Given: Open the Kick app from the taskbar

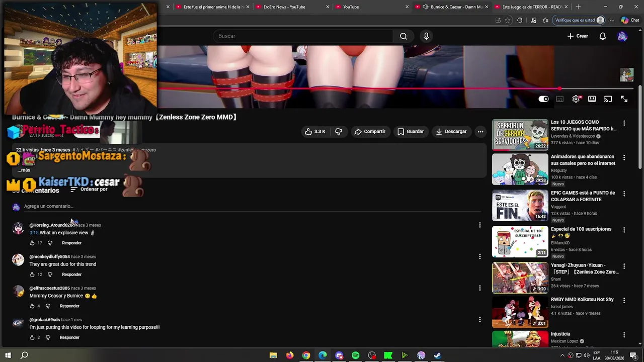Looking at the screenshot, I should 388,355.
